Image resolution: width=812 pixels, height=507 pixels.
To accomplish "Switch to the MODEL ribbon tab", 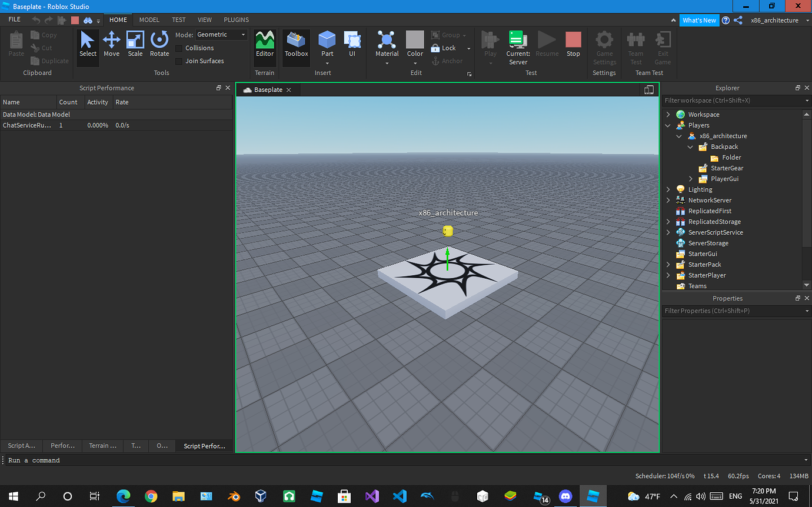I will tap(149, 19).
